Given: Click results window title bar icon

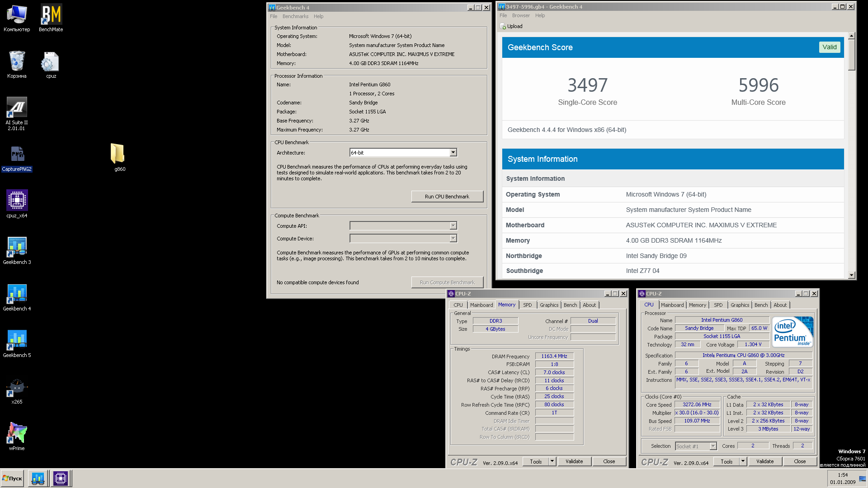Looking at the screenshot, I should point(501,6).
